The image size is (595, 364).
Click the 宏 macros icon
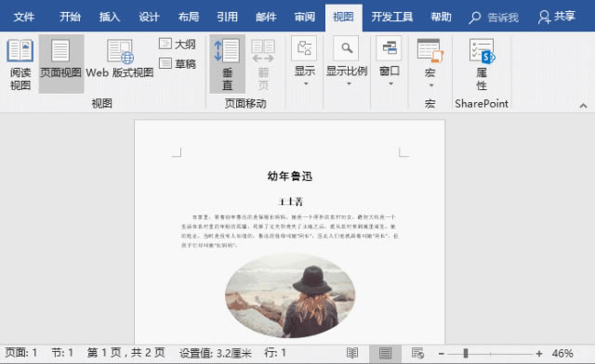coord(430,51)
